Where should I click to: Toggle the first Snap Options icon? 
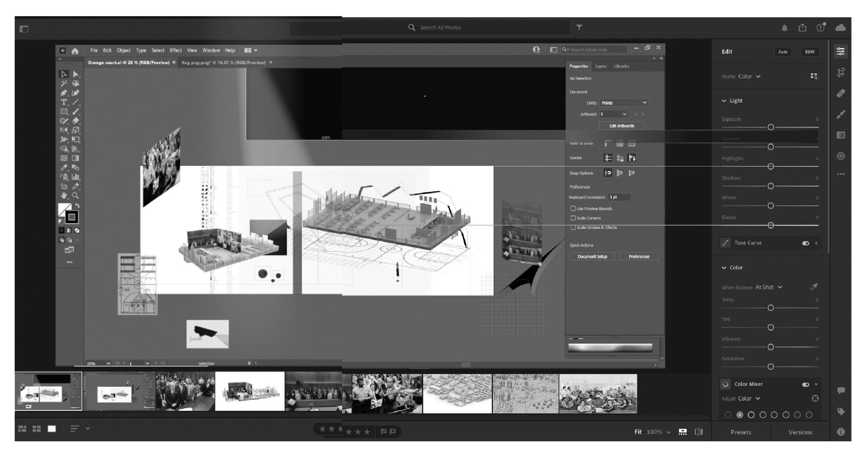click(608, 173)
